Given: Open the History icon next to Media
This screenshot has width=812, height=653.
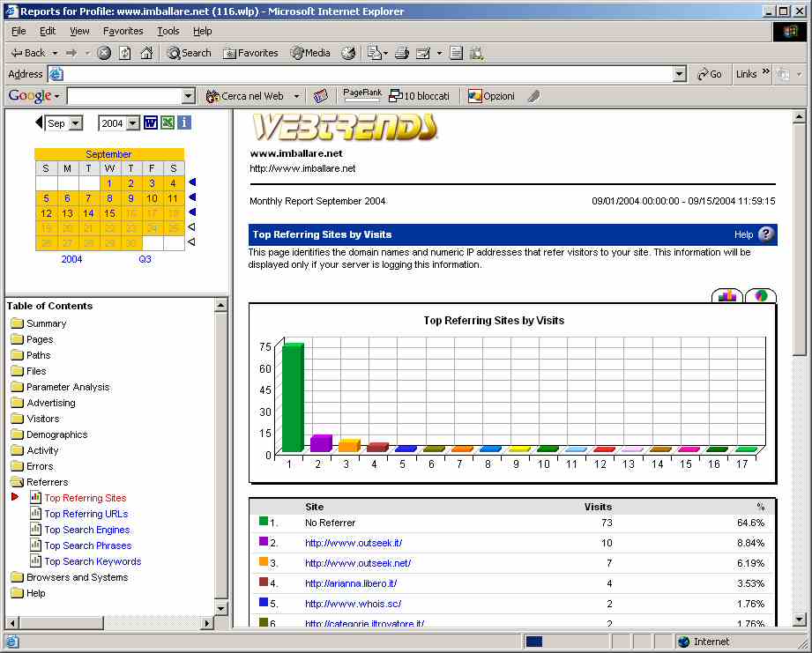Looking at the screenshot, I should tap(348, 53).
